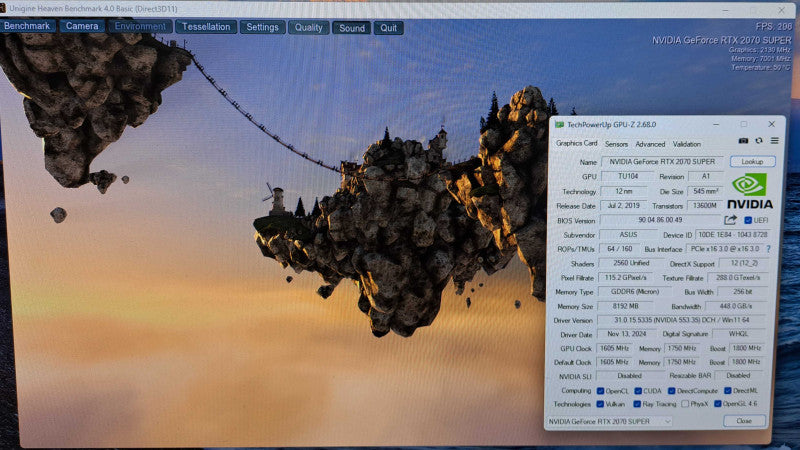Click the Driver Version field
Image resolution: width=800 pixels, height=450 pixels.
681,320
